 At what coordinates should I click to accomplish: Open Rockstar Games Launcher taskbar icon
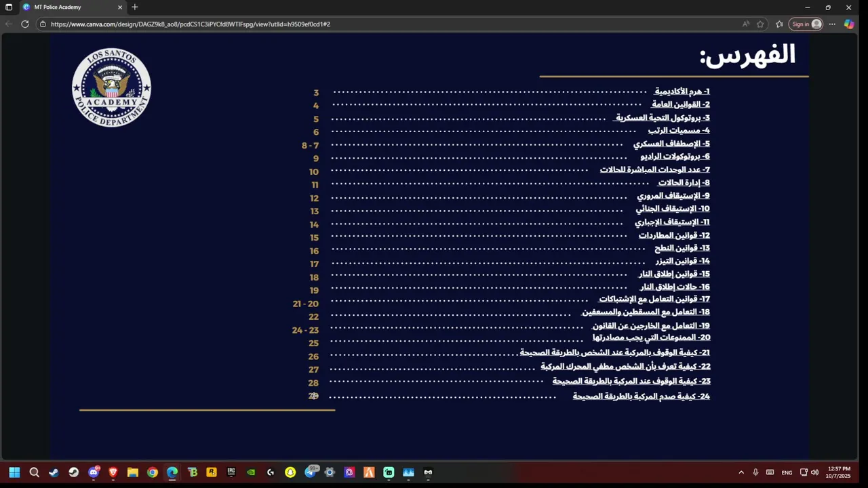(x=212, y=472)
